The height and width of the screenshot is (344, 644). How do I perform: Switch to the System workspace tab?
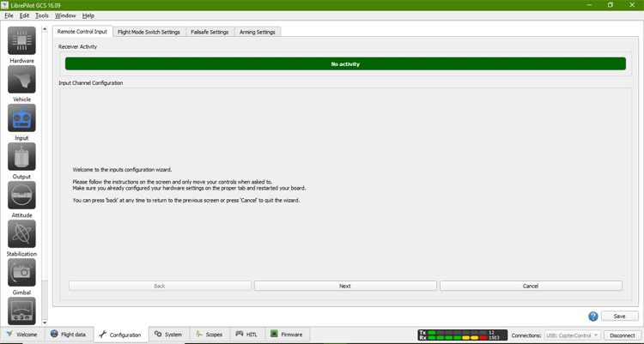[168, 335]
